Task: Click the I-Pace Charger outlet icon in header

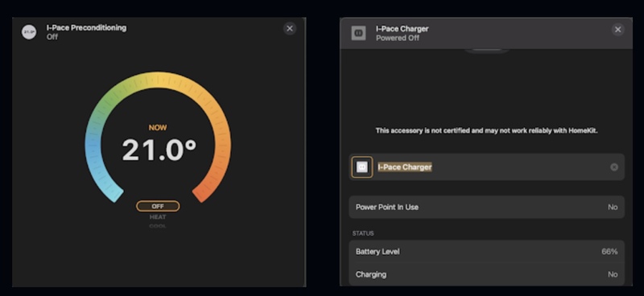Action: 358,33
